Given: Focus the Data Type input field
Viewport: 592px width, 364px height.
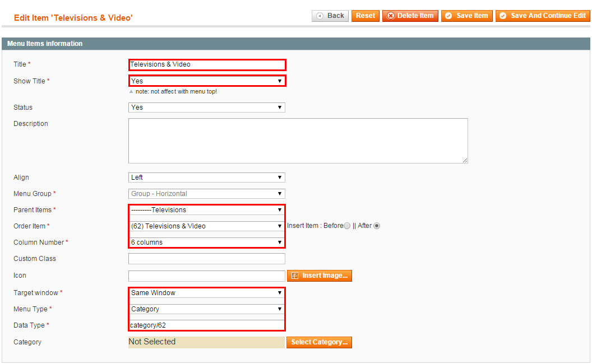Looking at the screenshot, I should click(x=207, y=325).
